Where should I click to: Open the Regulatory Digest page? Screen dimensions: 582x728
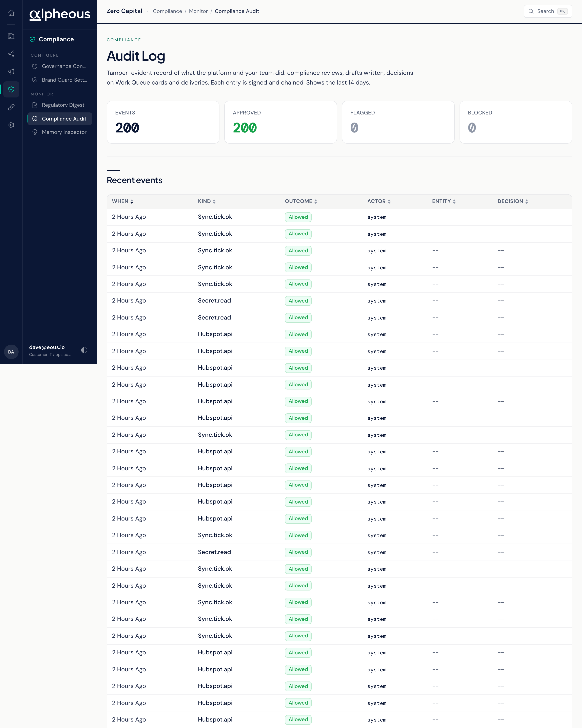(60, 105)
